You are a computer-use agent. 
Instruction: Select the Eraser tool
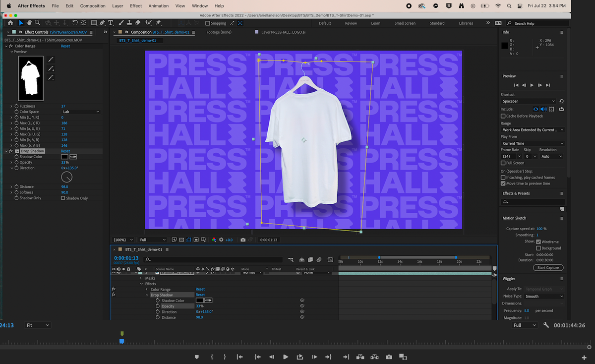point(138,23)
